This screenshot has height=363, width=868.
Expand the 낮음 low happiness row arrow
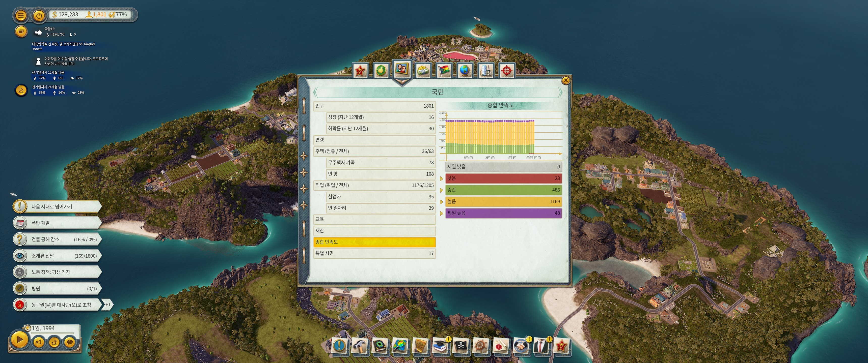441,178
